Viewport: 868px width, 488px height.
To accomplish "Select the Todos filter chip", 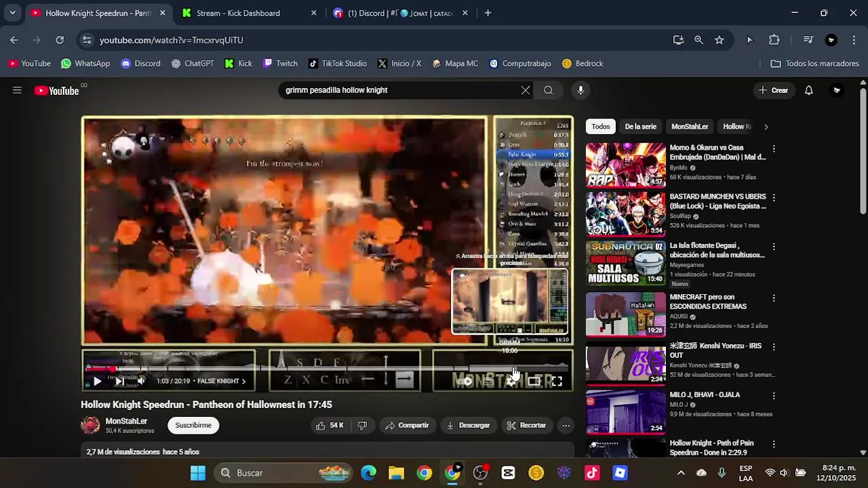I will click(600, 127).
